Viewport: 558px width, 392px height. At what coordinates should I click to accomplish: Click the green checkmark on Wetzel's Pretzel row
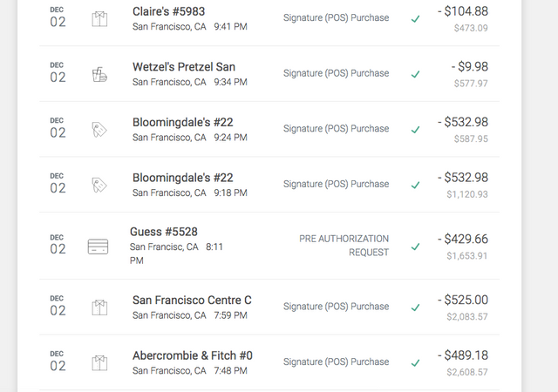tap(415, 74)
